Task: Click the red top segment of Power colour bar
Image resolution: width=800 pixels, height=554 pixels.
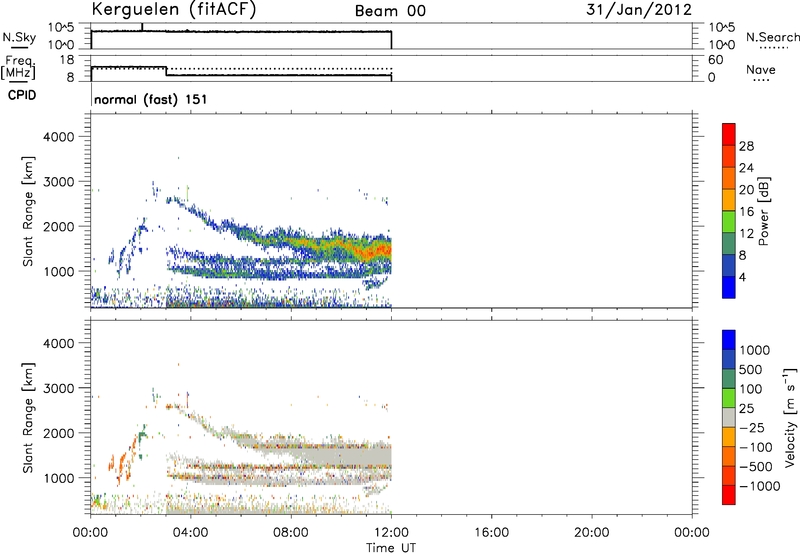Action: click(x=729, y=134)
